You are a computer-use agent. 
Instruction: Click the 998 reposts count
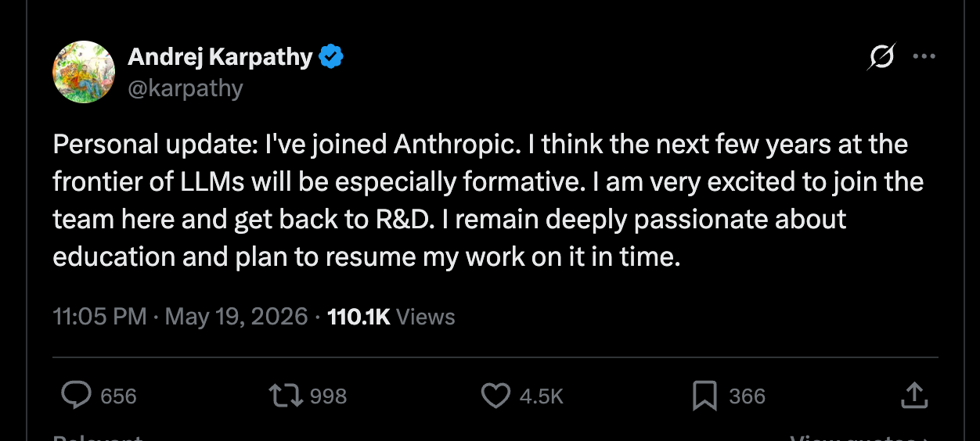329,396
